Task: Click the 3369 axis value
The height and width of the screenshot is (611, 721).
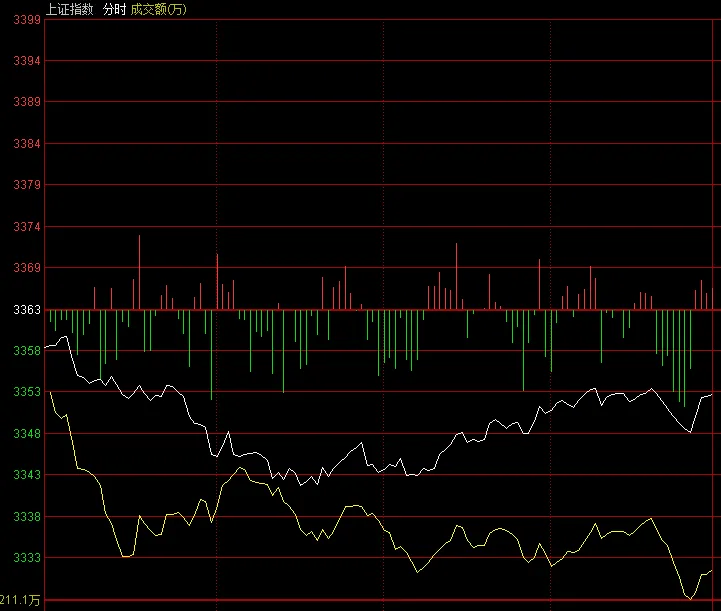Action: [27, 268]
